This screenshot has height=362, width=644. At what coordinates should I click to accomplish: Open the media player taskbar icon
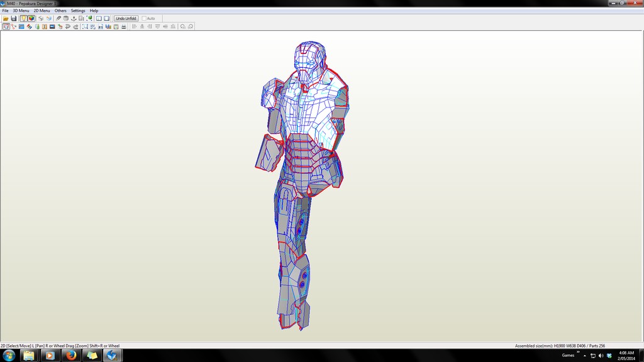pyautogui.click(x=50, y=356)
